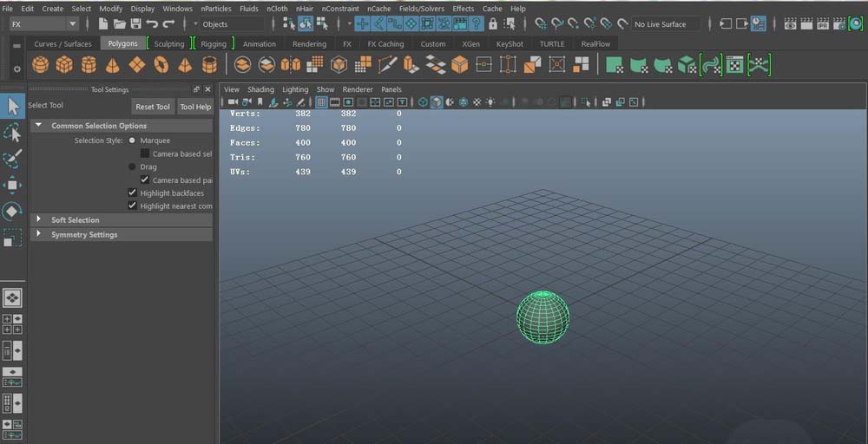This screenshot has height=444, width=868.
Task: Select the Move tool in toolbox
Action: [x=12, y=185]
